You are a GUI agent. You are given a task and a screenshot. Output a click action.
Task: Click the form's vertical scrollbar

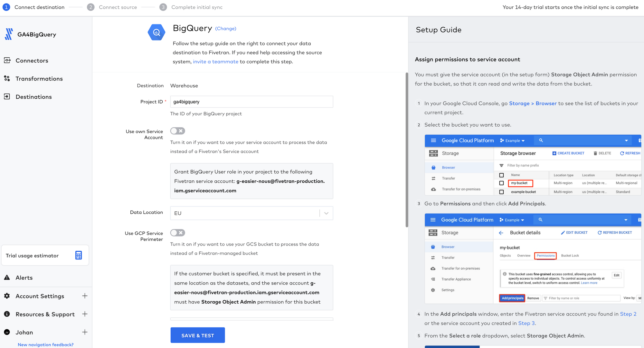pos(407,150)
